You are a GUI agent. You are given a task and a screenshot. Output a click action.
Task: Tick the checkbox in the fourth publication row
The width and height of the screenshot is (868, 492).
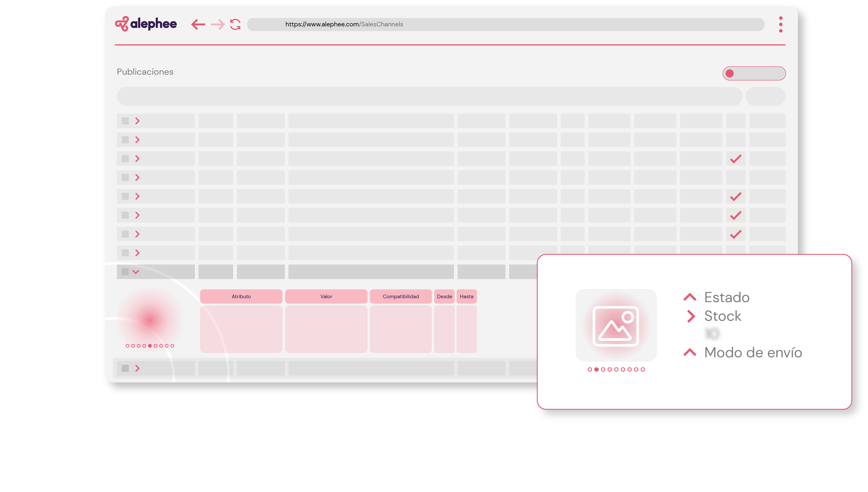125,177
